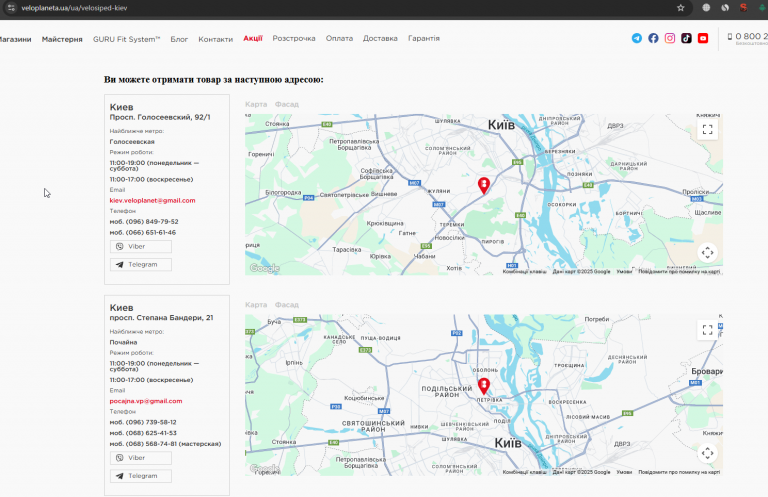This screenshot has height=497, width=768.
Task: Click the red marker on first map
Action: point(484,186)
